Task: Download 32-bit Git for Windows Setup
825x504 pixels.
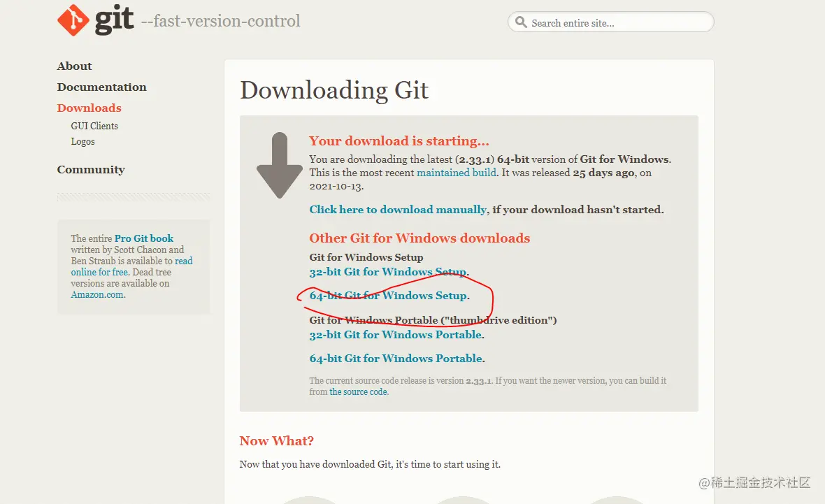Action: 388,271
